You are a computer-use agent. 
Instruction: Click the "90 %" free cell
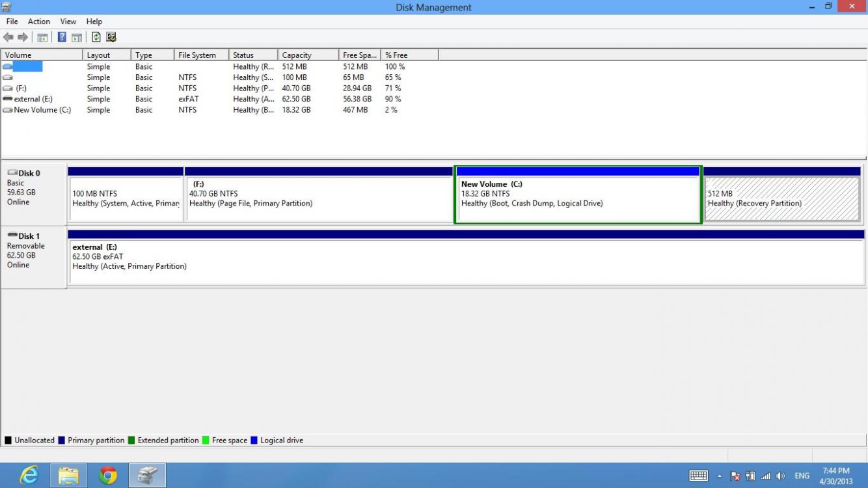click(393, 99)
